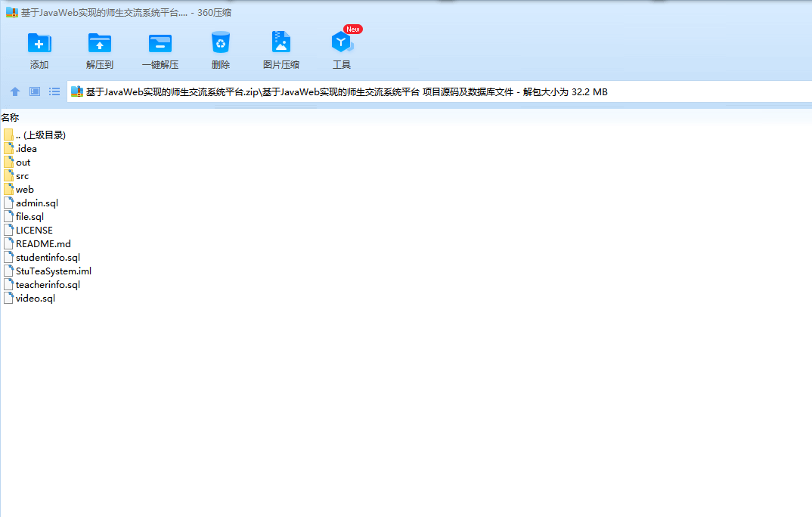Select the teacherinfo.sql file
Viewport: 812px width, 517px height.
(x=42, y=285)
